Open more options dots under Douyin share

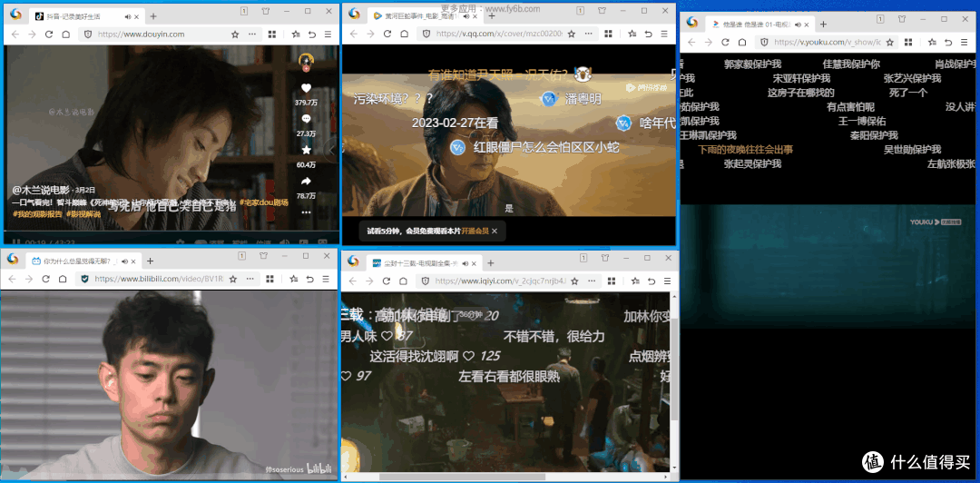(x=306, y=212)
